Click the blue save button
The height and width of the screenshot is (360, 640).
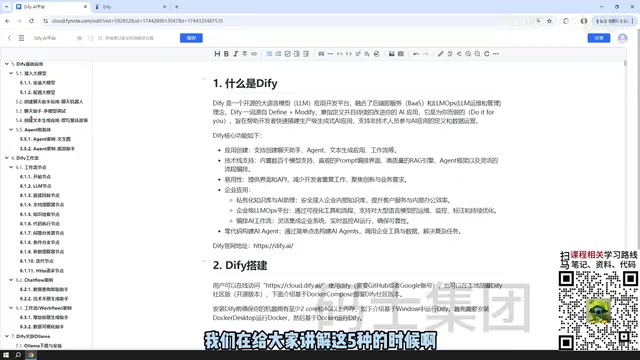click(x=191, y=38)
